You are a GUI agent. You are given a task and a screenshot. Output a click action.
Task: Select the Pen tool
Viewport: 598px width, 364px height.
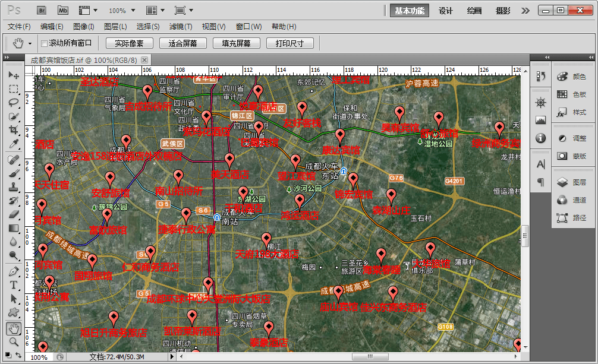(14, 271)
